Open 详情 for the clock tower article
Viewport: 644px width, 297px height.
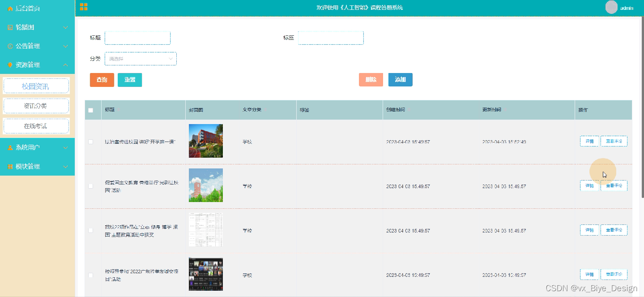click(x=589, y=185)
